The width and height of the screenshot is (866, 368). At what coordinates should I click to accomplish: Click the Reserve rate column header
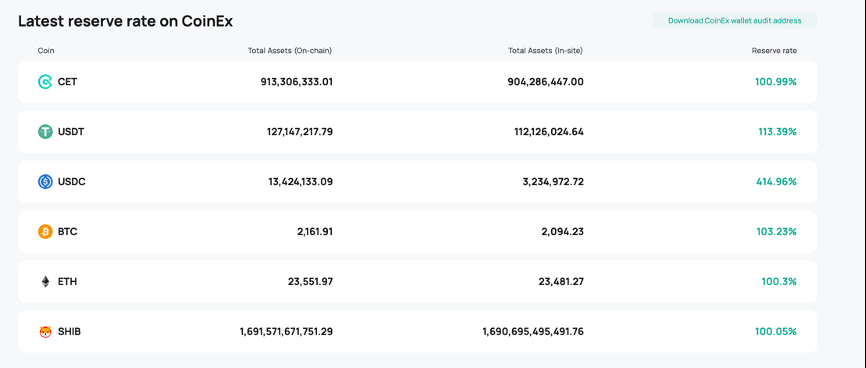pyautogui.click(x=774, y=50)
